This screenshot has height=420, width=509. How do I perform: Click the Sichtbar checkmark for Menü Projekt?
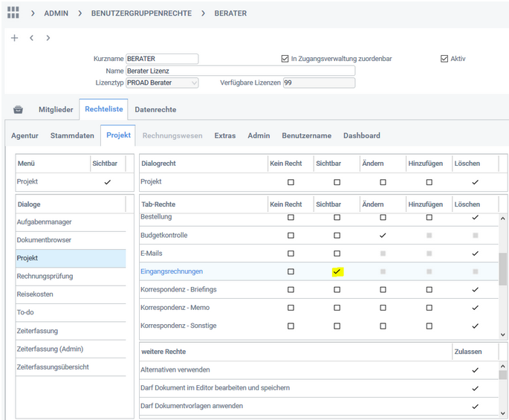[108, 181]
